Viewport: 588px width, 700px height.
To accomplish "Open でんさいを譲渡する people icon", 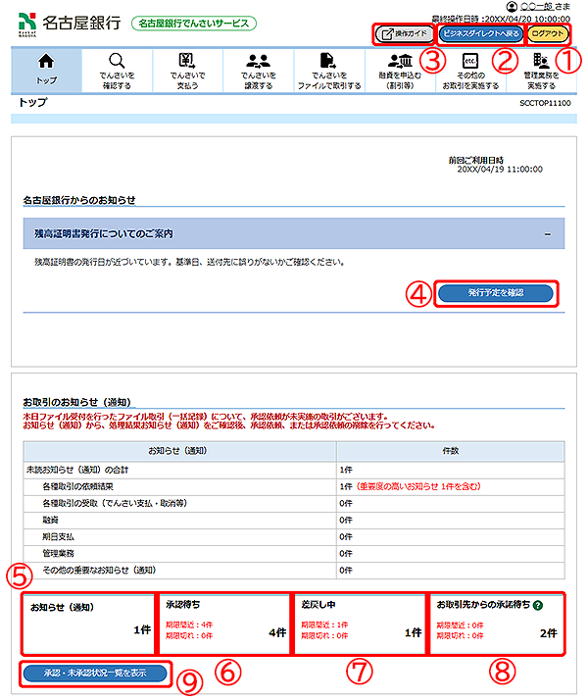I will tap(260, 62).
